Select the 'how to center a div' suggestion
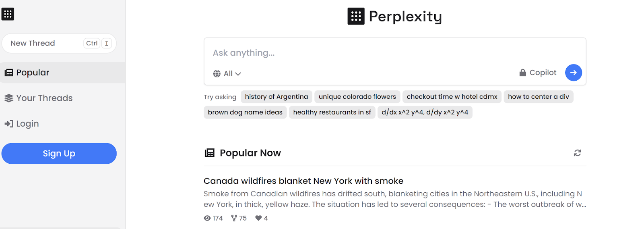The image size is (644, 229). (x=539, y=97)
